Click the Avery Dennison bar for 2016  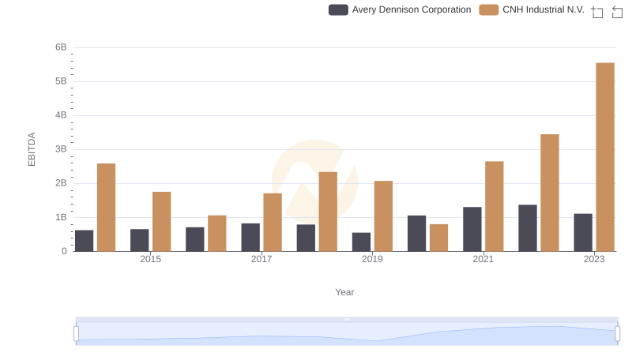pyautogui.click(x=194, y=239)
